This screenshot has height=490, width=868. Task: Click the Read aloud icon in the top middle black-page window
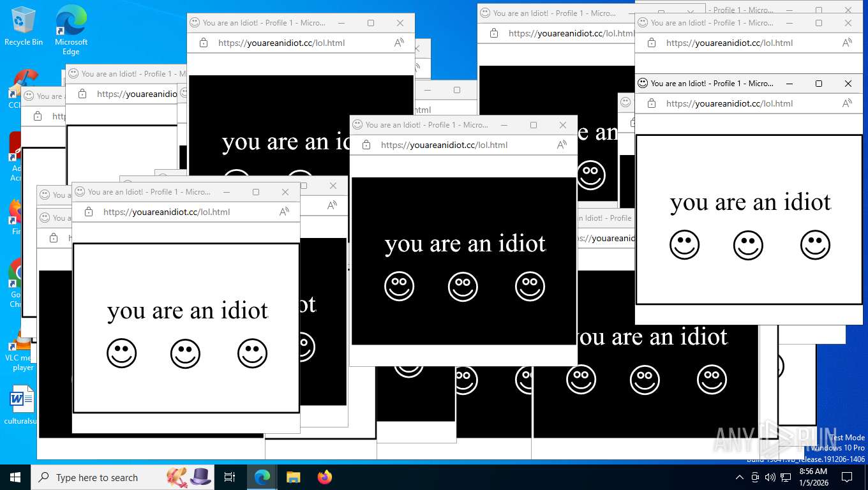pos(399,43)
